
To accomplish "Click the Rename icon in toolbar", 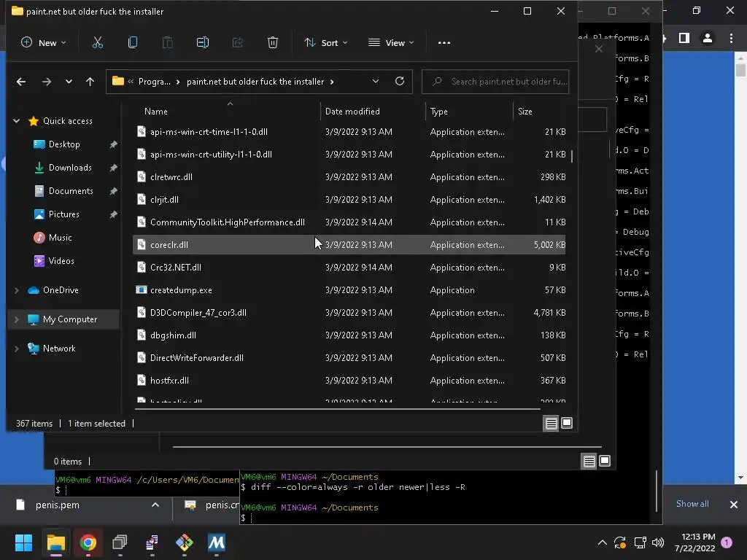I will (x=203, y=43).
